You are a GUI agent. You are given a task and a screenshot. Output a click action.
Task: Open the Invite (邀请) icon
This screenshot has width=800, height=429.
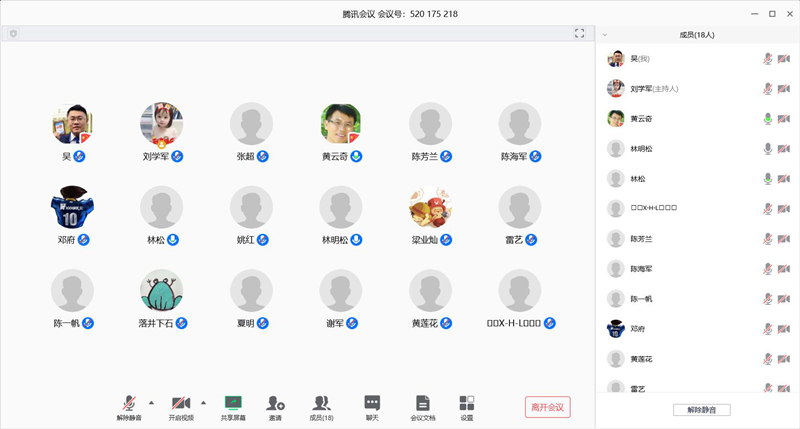[275, 403]
